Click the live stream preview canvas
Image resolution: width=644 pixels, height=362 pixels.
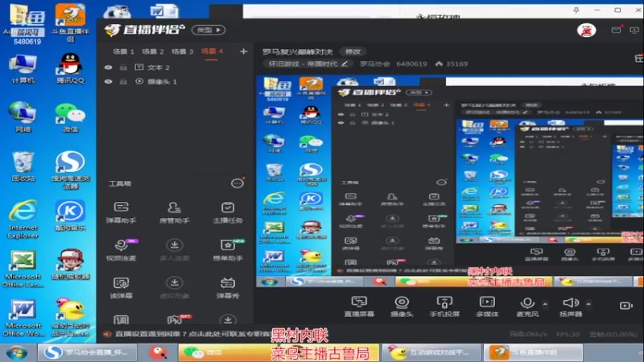(x=450, y=182)
